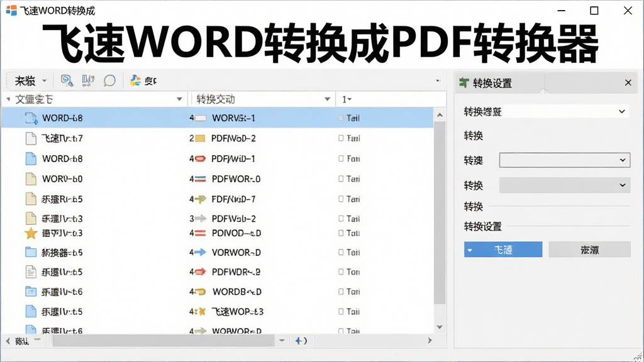This screenshot has height=362, width=644.
Task: Select the "飞速WOP-t3" text in the list
Action: [237, 312]
